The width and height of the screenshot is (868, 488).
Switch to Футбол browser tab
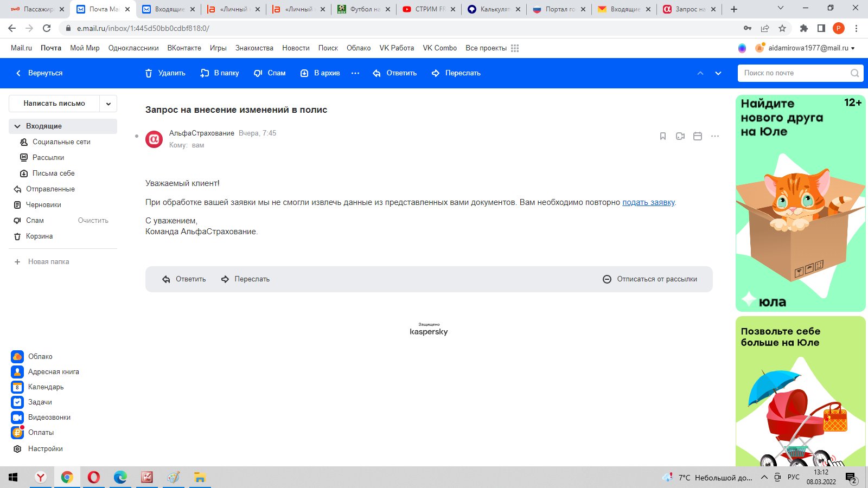[x=363, y=9]
